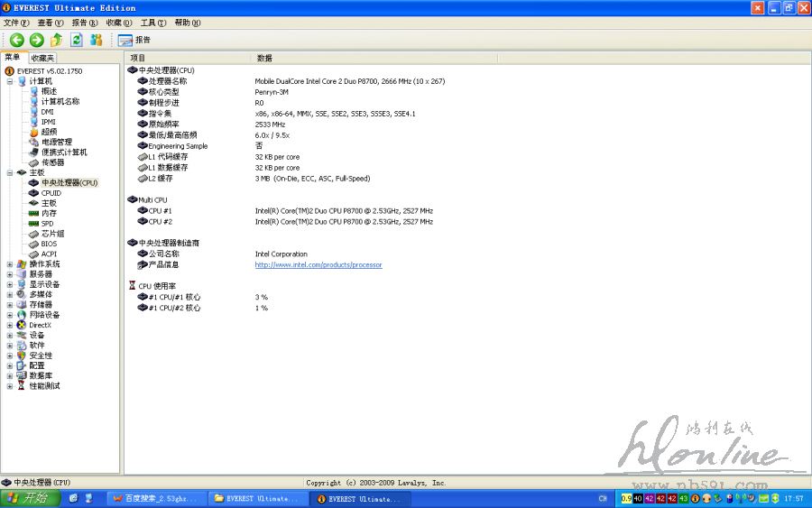Select 电源管理 in the tree
This screenshot has height=508, width=812.
(57, 142)
